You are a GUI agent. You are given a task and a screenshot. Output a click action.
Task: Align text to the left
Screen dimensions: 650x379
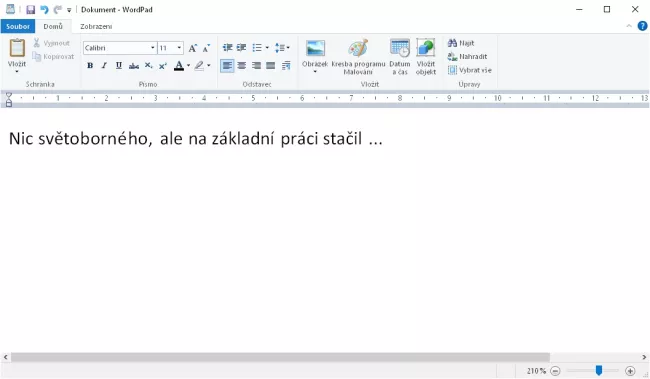(227, 66)
